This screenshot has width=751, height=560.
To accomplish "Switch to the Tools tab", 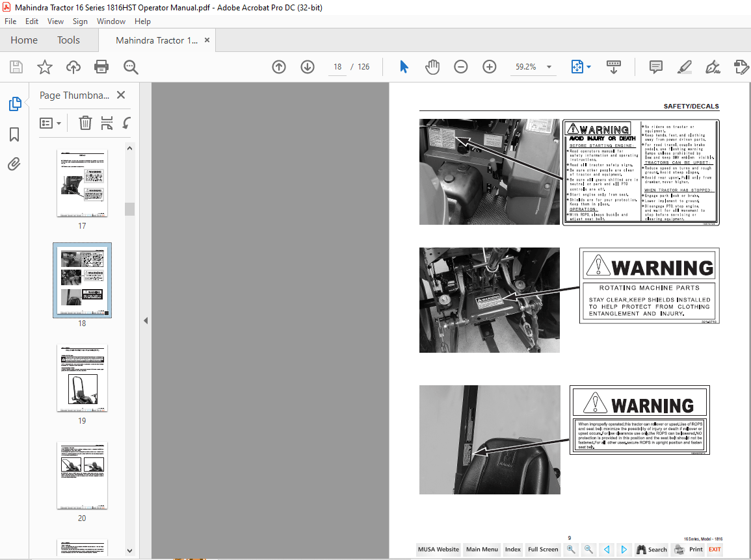I will 68,40.
